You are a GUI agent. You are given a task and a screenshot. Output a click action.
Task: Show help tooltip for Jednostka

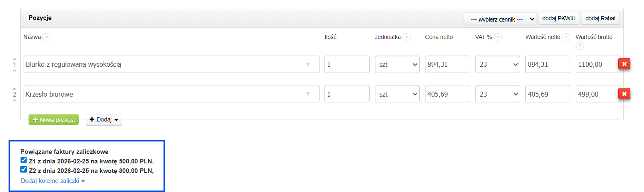coord(406,37)
